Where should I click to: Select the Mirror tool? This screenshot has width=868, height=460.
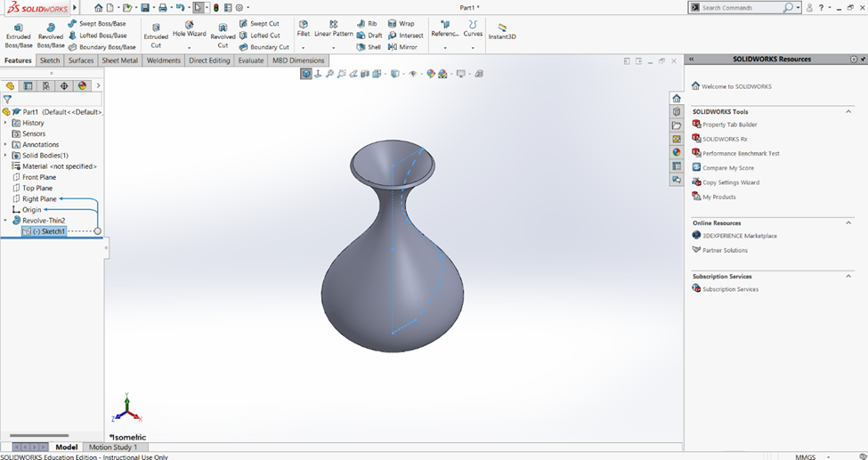click(402, 47)
